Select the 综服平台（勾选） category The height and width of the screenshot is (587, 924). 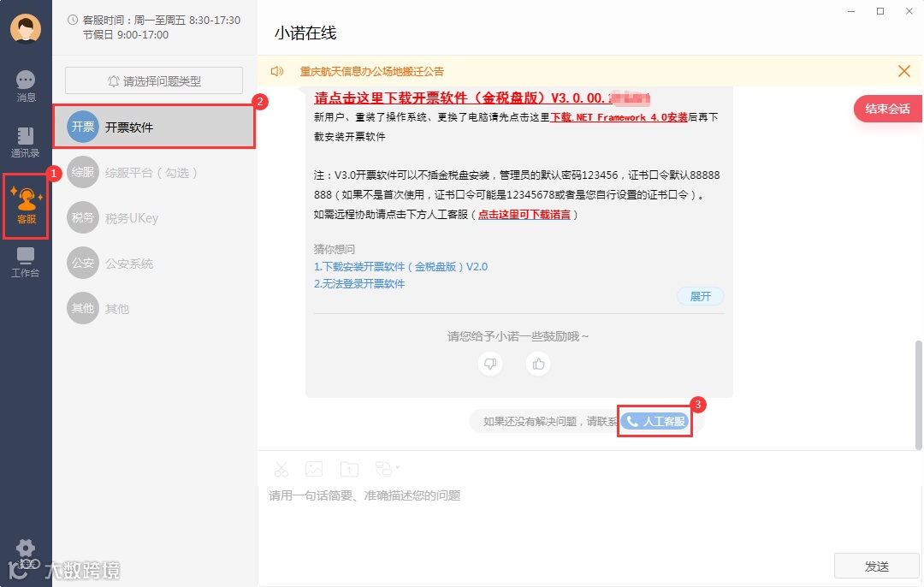154,172
